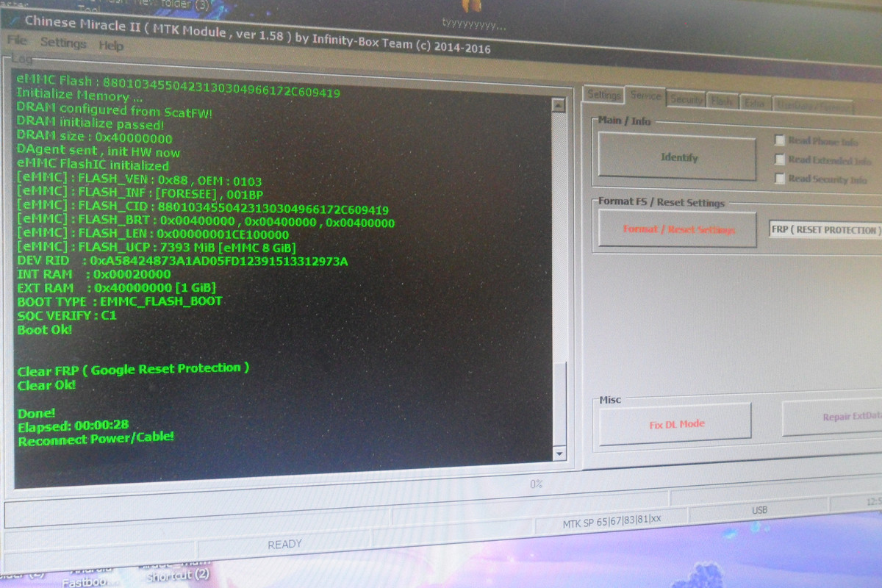Image resolution: width=882 pixels, height=588 pixels.
Task: Click the FLASH_LEN 0x00000001CE100000 log line
Action: pyautogui.click(x=152, y=234)
